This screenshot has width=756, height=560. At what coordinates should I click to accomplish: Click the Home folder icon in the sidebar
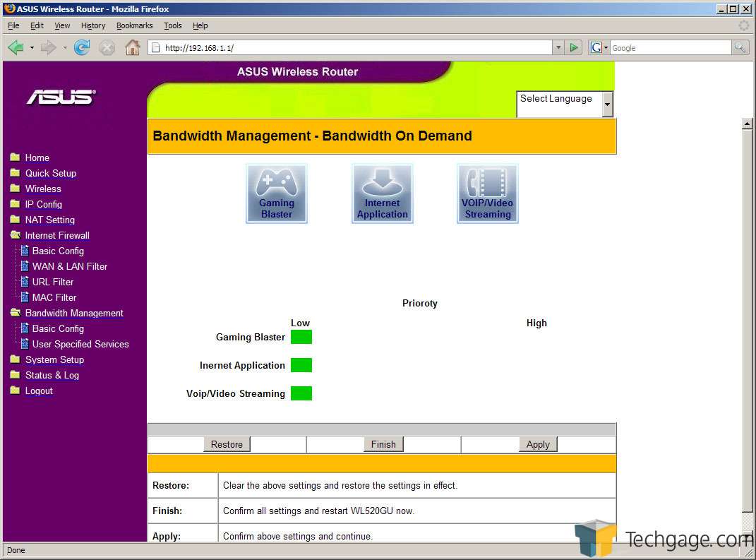click(x=15, y=157)
